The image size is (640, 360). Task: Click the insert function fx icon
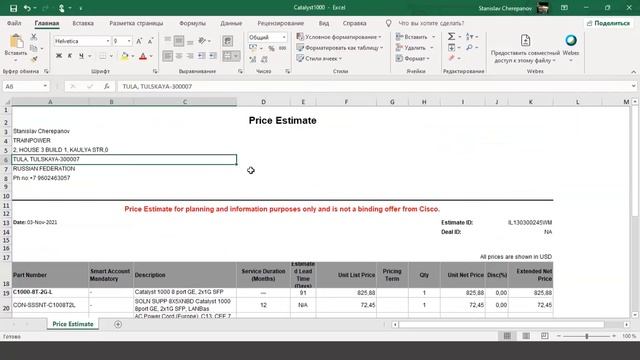tap(107, 87)
